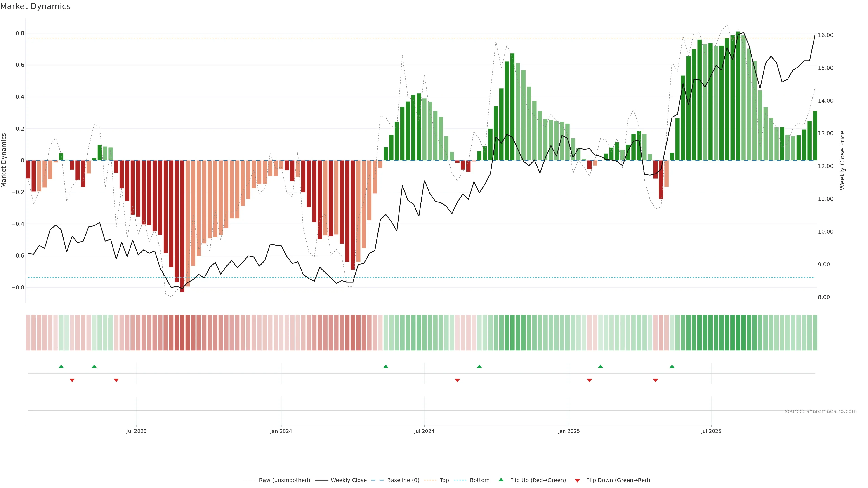868x488 pixels.
Task: Click the rightmost green Flip Up triangle marker
Action: point(672,366)
